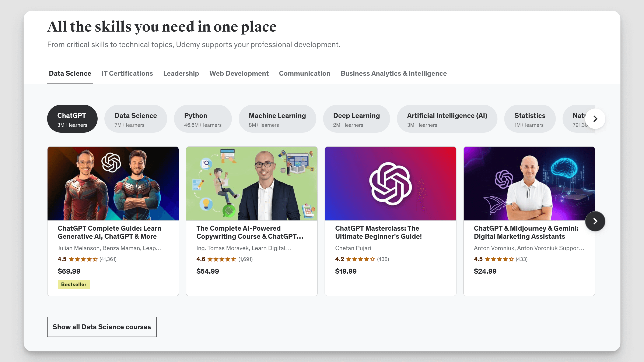Open ChatGPT Masterclass: The Ultimate Beginner's Guide
Screen dimensions: 644x362
click(x=378, y=232)
